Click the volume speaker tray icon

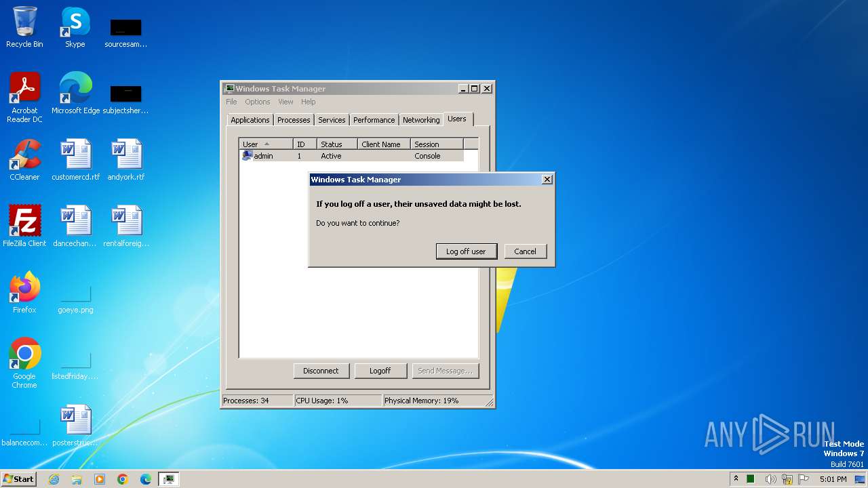pos(770,479)
